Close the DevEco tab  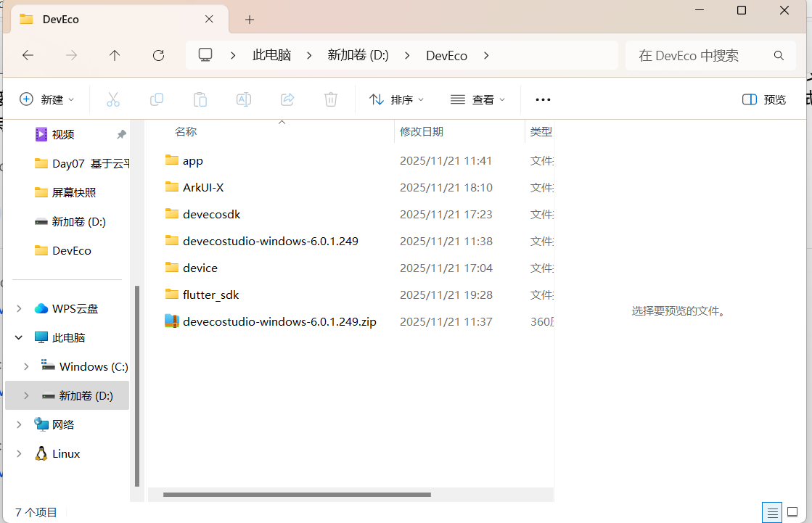(x=209, y=19)
